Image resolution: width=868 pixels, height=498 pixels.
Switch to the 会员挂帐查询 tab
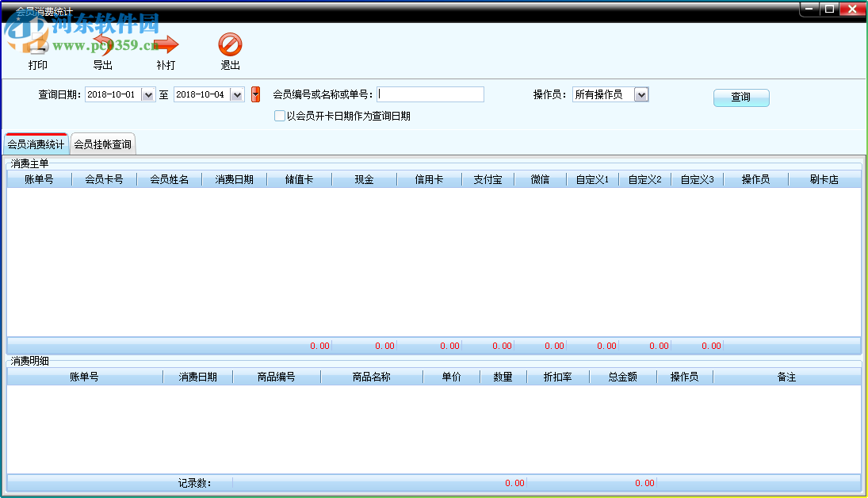102,144
